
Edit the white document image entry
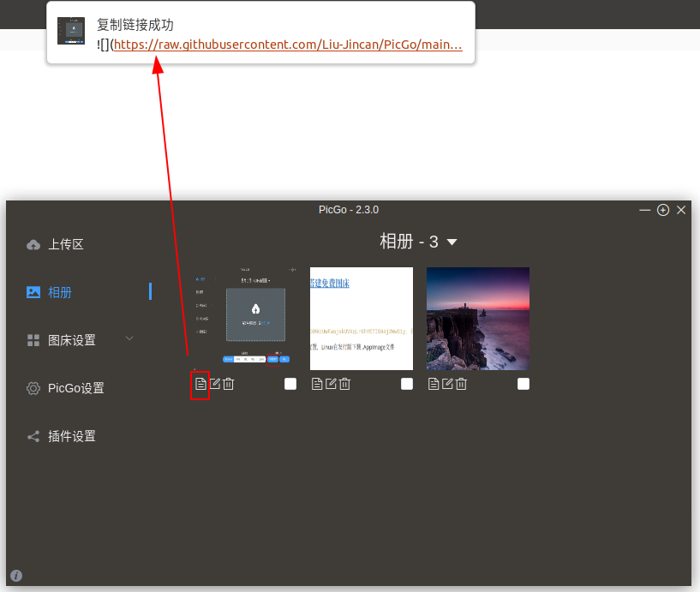pyautogui.click(x=331, y=384)
